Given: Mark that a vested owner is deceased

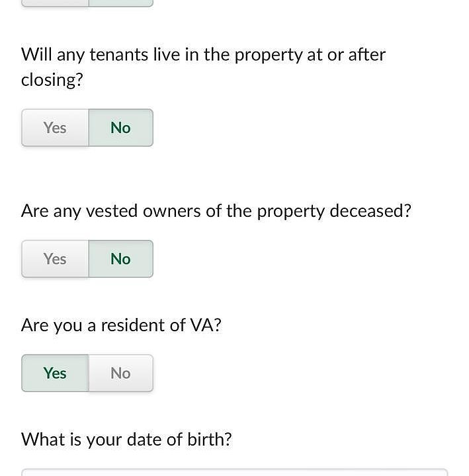Looking at the screenshot, I should [55, 258].
